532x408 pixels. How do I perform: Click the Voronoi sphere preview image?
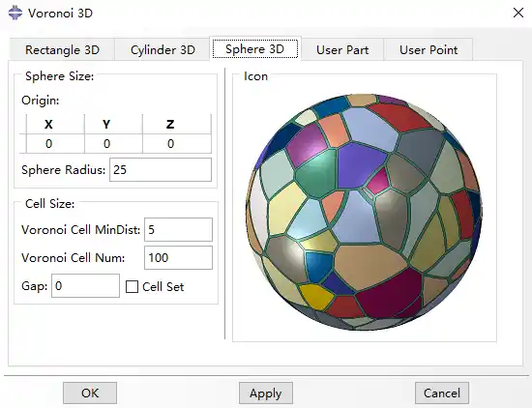(364, 212)
